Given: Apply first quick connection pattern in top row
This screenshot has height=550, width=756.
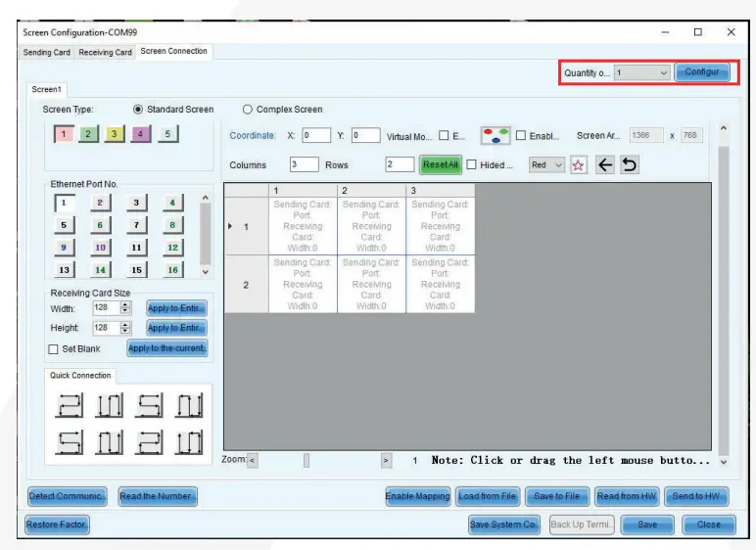Looking at the screenshot, I should [x=70, y=405].
